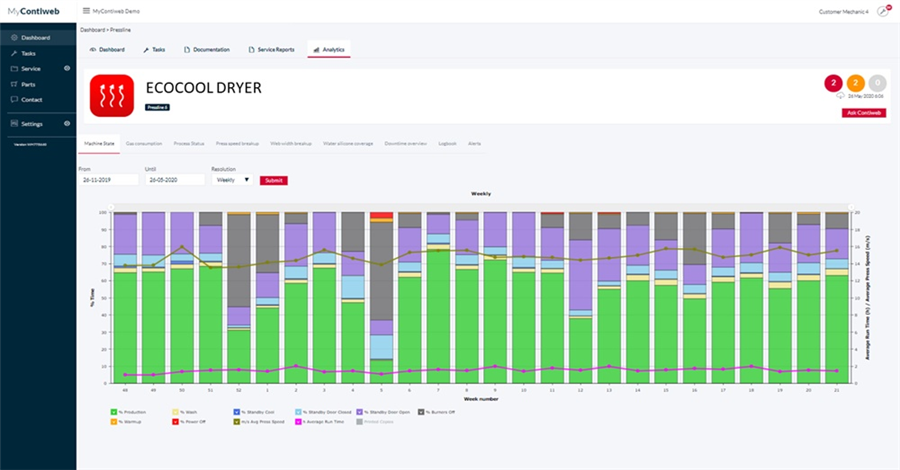This screenshot has width=900, height=470.
Task: Click Dashboard in the breadcrumb
Action: click(92, 30)
